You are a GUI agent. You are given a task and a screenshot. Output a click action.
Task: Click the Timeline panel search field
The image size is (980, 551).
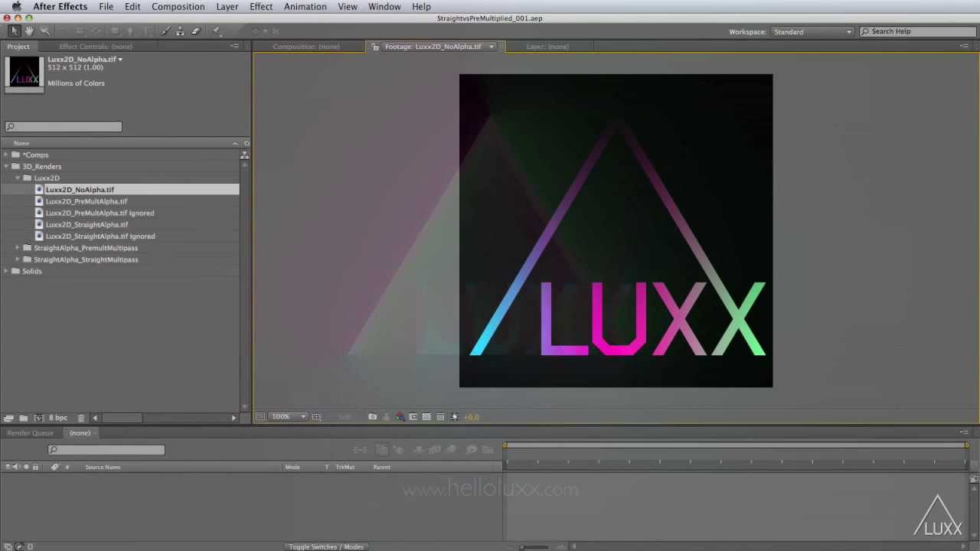coord(106,450)
